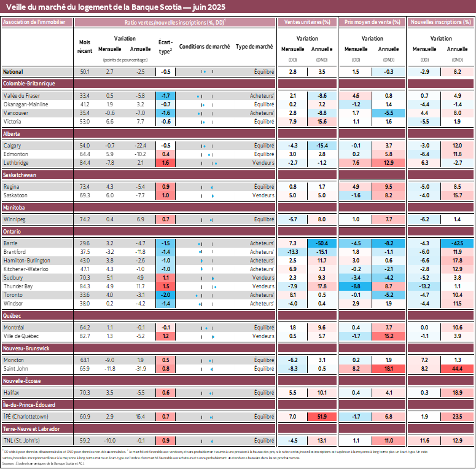Select the 'Ventes unitaires (%)' column header
This screenshot has height=469, width=476.
(306, 22)
